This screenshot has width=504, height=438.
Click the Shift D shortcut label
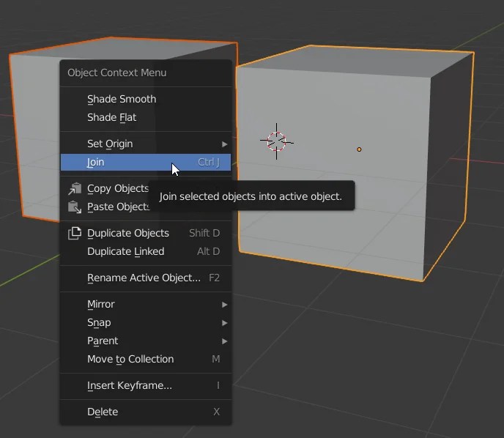click(204, 233)
